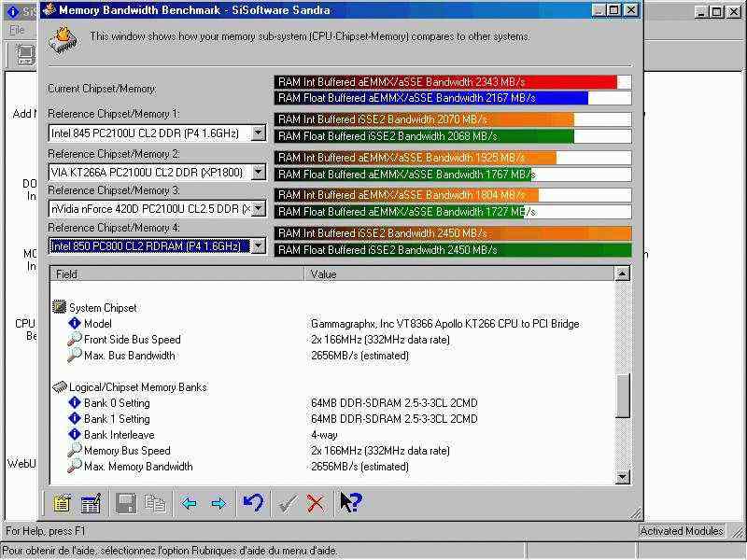747x560 pixels.
Task: Click the info icon beside Bank Interleave
Action: [75, 434]
